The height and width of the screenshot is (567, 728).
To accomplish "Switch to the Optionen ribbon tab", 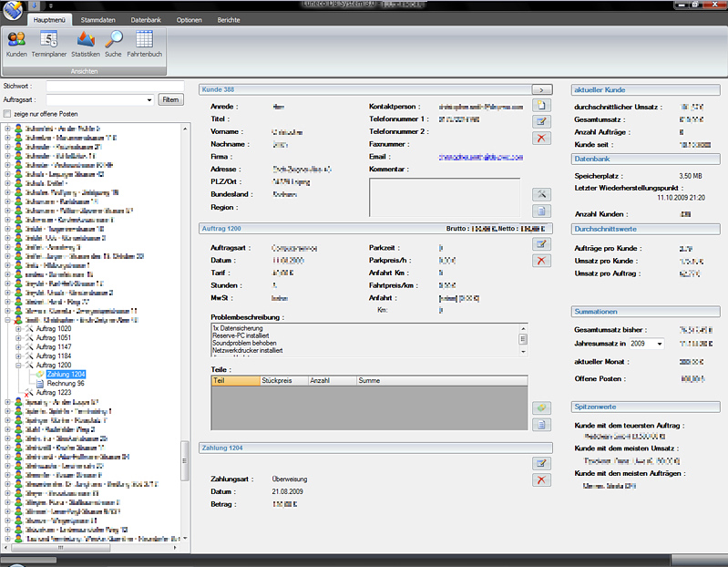I will pyautogui.click(x=189, y=20).
